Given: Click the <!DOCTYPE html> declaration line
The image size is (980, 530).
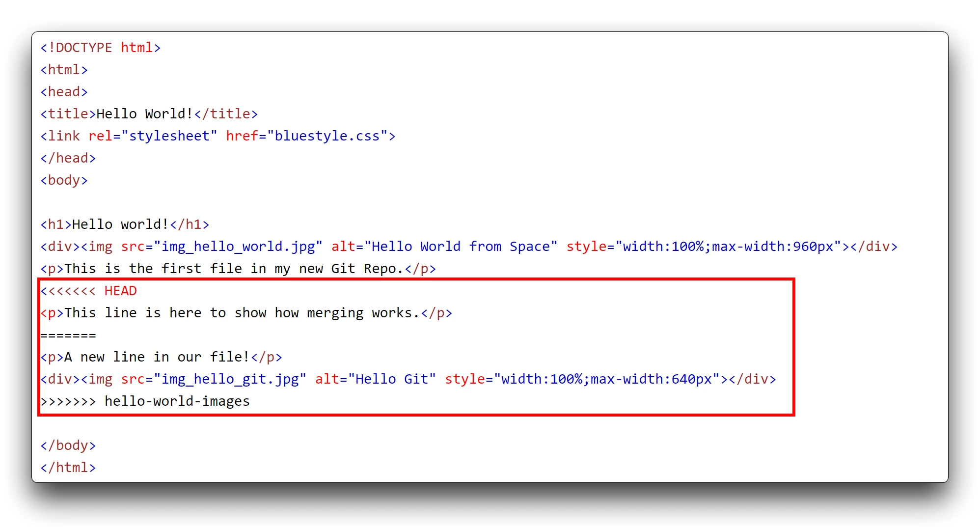Looking at the screenshot, I should click(100, 48).
